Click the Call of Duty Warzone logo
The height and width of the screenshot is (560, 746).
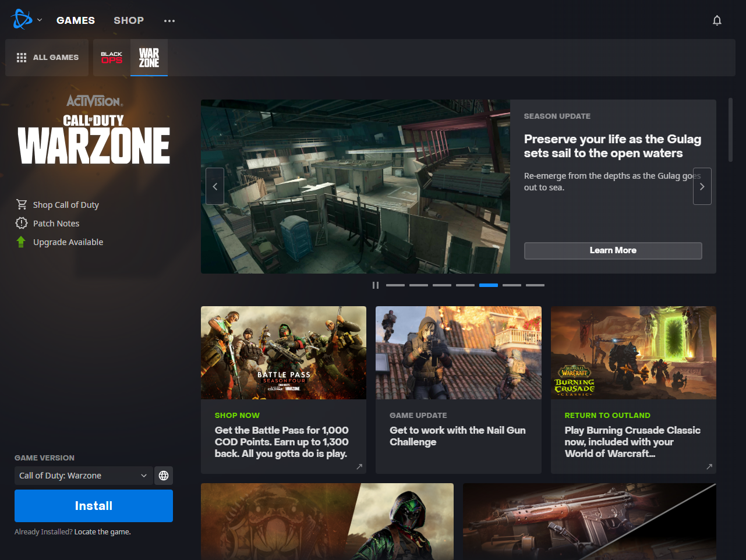[94, 140]
